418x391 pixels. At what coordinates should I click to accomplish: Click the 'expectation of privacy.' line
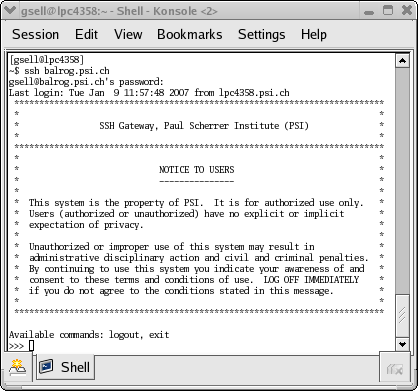coord(86,225)
